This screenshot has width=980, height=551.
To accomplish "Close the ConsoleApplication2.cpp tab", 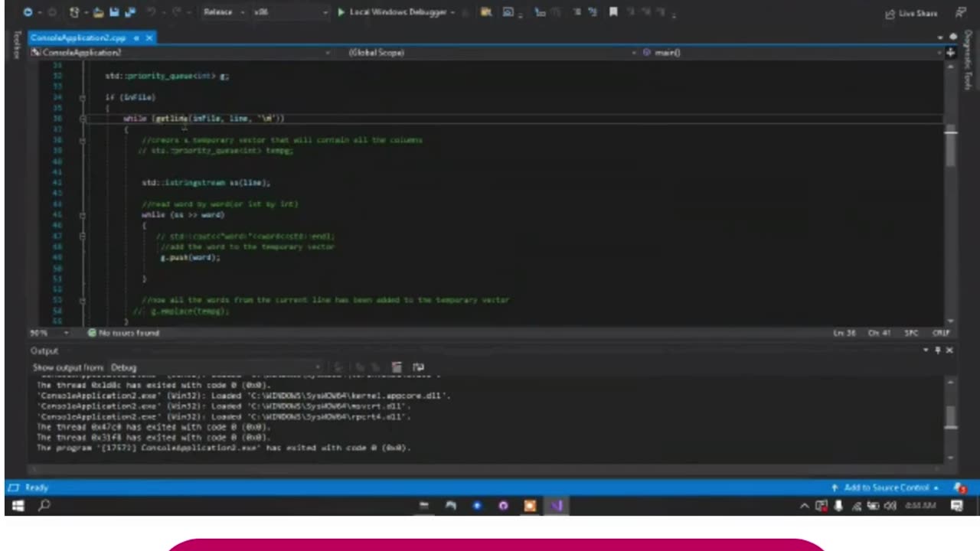I will 149,37.
